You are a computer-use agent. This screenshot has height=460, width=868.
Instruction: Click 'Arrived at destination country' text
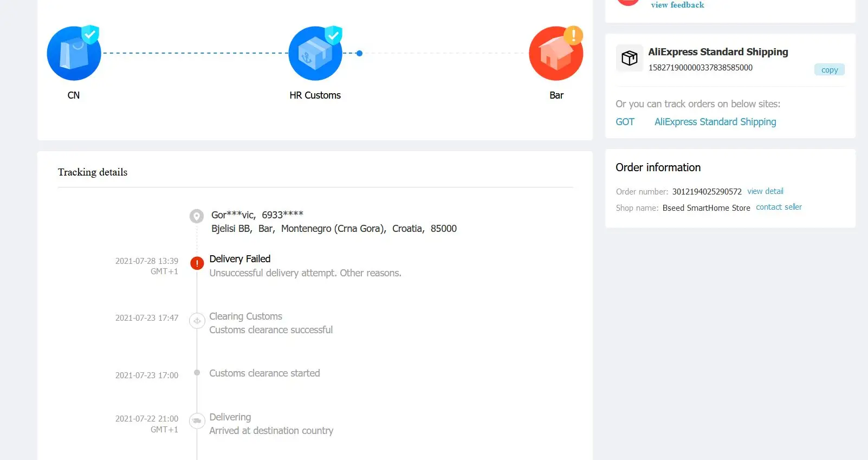271,431
